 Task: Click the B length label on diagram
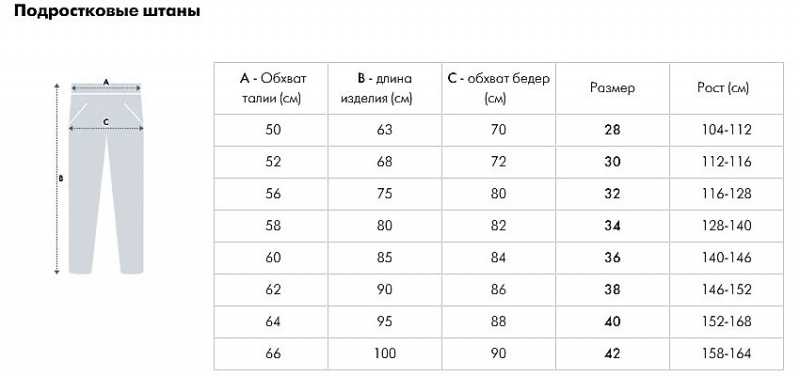click(x=61, y=179)
